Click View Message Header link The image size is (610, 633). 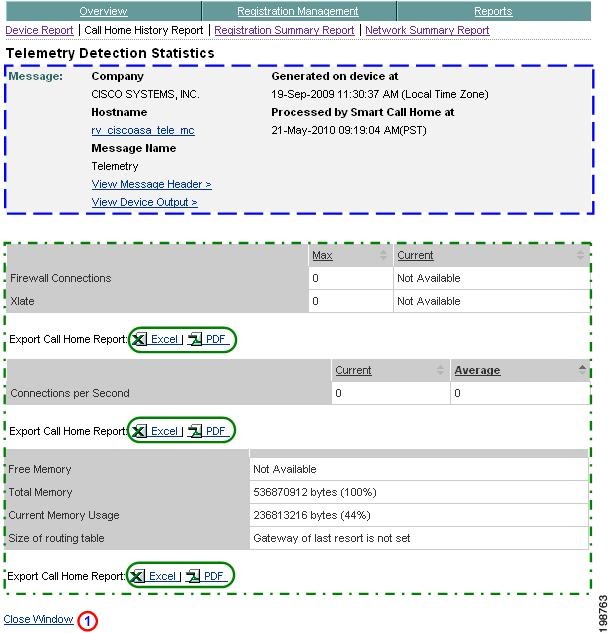click(x=151, y=184)
